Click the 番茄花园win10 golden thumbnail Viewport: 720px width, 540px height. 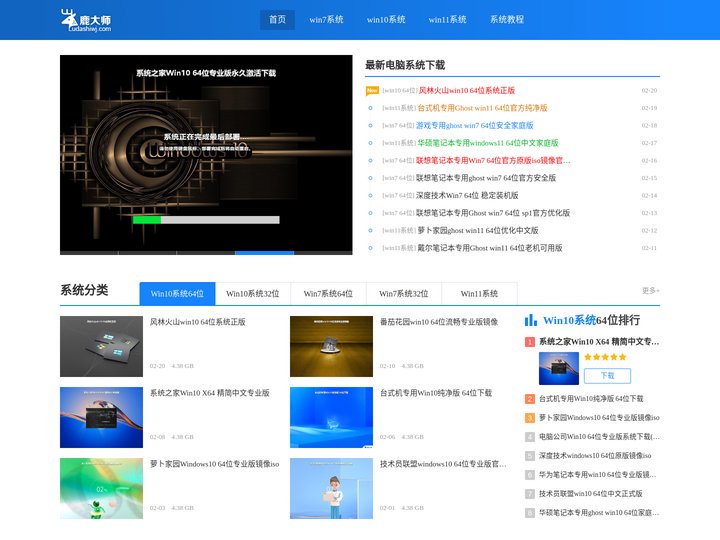332,346
